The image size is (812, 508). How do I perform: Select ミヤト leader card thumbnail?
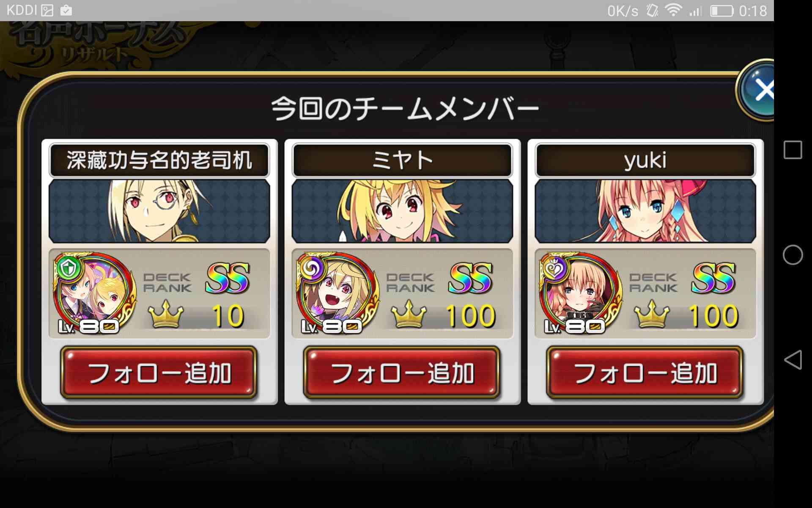click(337, 293)
